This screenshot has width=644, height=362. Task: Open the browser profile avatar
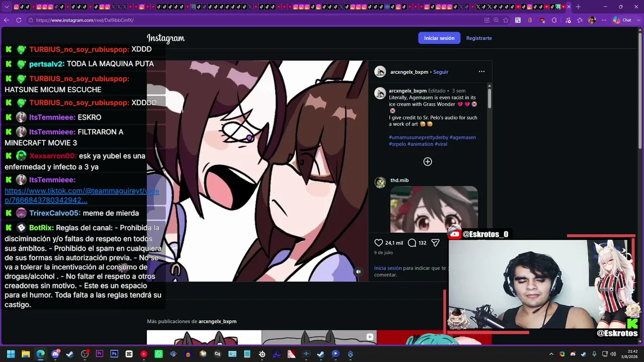point(592,20)
